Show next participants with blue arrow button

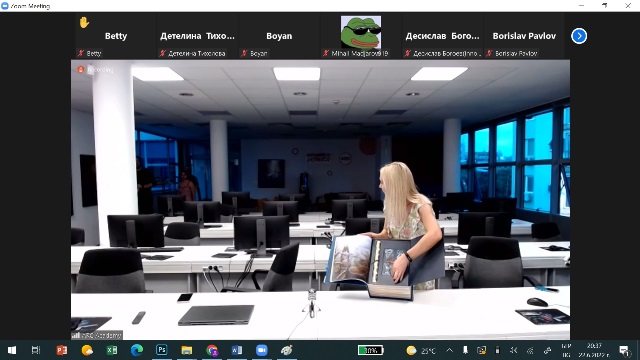(x=579, y=36)
